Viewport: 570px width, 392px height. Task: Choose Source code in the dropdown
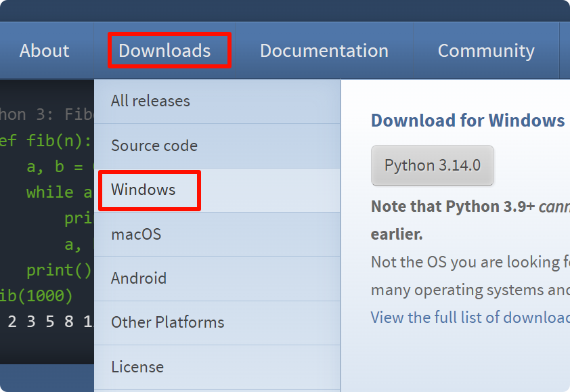[x=154, y=146]
